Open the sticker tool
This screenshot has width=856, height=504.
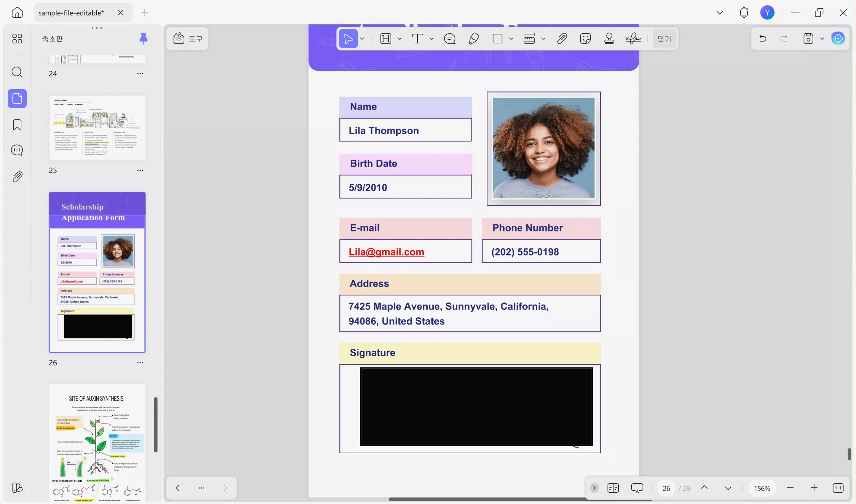tap(585, 39)
